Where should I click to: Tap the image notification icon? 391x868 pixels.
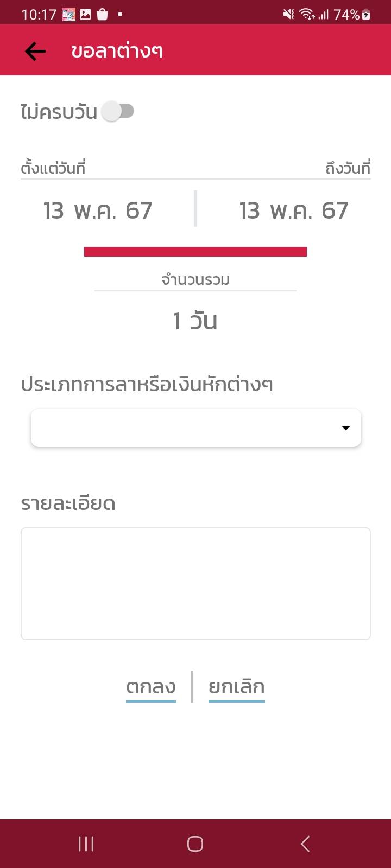(x=85, y=15)
